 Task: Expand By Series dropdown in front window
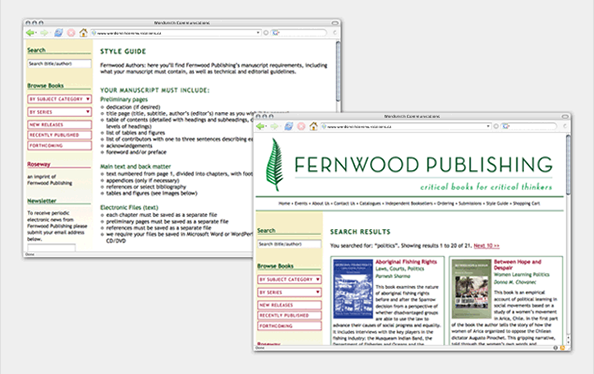(317, 292)
